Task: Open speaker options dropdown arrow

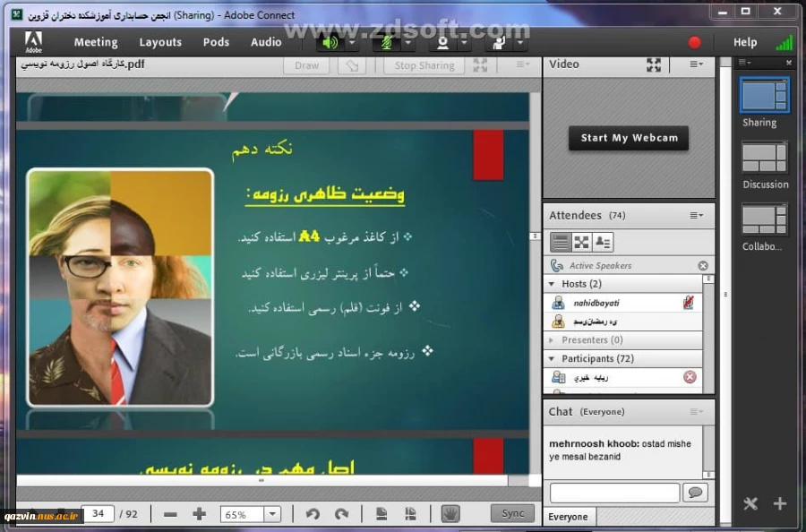Action: (x=352, y=43)
